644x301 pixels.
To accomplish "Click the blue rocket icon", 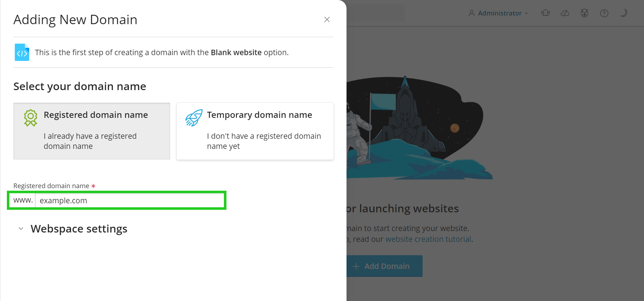I will pos(194,118).
